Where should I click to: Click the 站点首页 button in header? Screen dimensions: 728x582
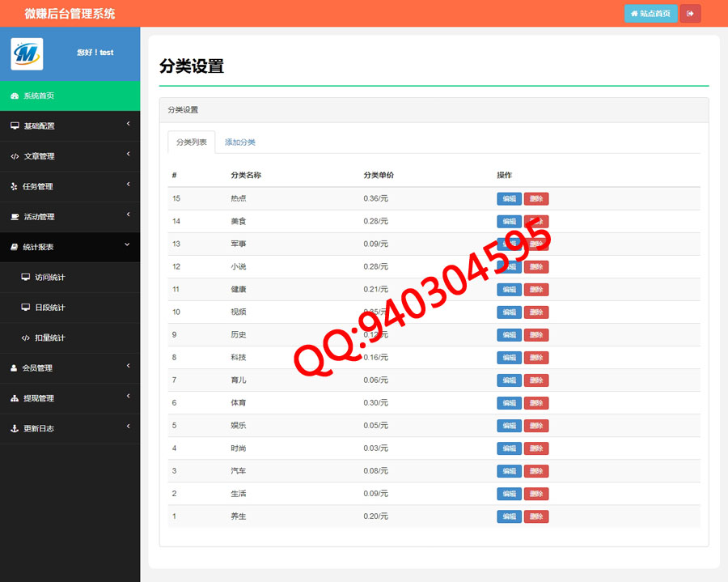(650, 14)
